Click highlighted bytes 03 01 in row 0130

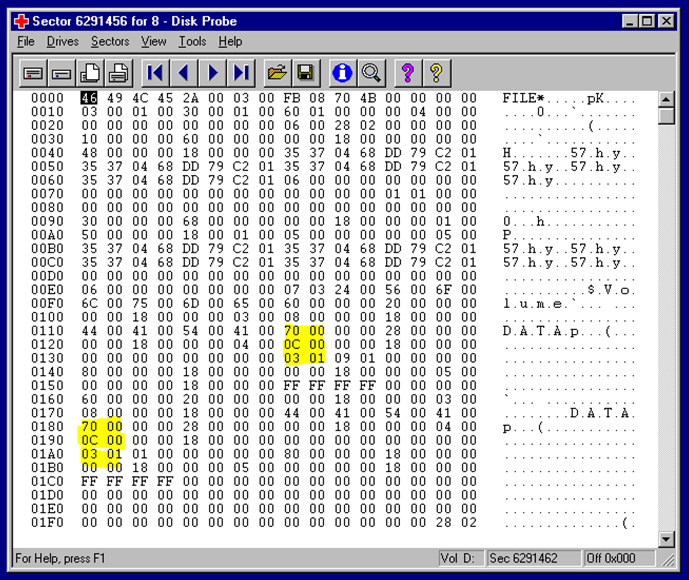pos(304,358)
